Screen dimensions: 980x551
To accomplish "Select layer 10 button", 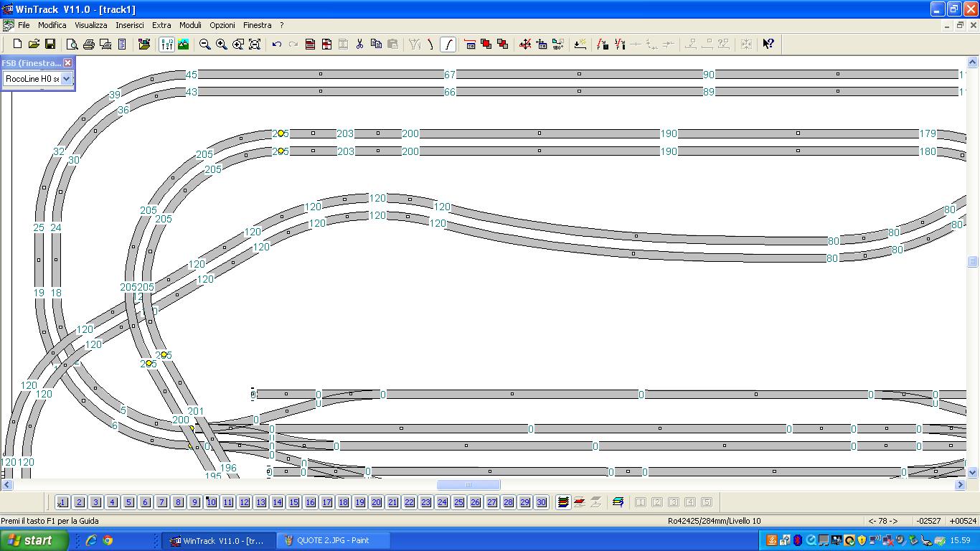I will click(x=211, y=502).
